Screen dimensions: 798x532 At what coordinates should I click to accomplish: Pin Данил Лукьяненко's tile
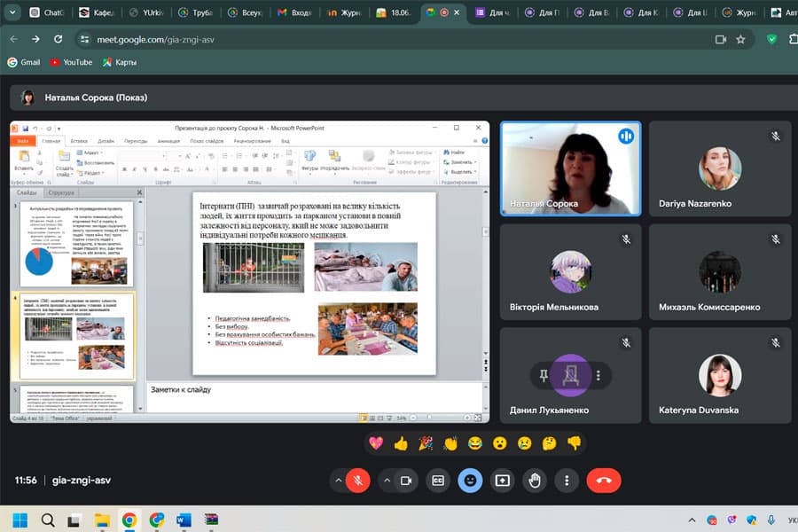(544, 375)
